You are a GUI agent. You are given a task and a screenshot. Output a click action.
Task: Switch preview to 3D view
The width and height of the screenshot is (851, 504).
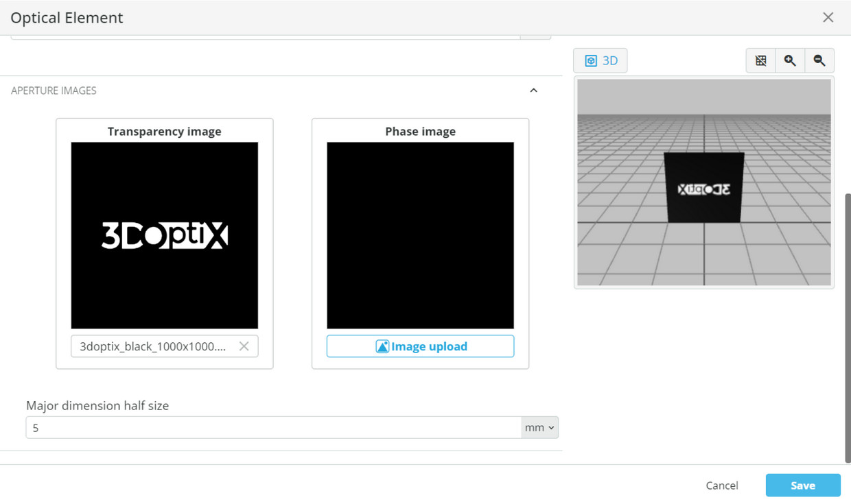(x=600, y=60)
